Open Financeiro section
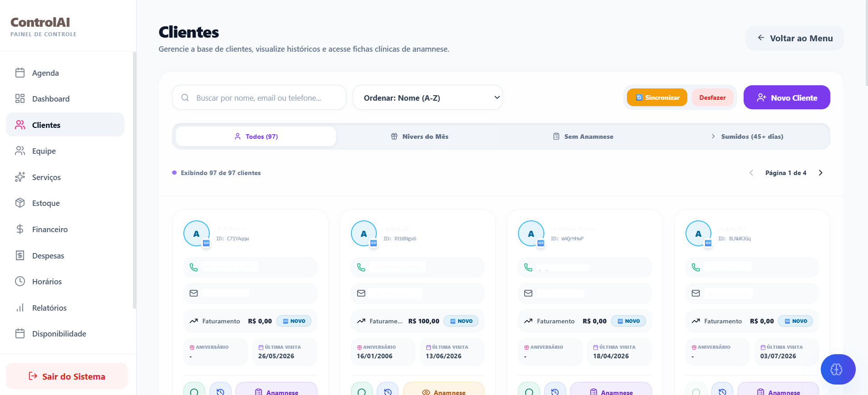The height and width of the screenshot is (395, 868). [x=65, y=229]
